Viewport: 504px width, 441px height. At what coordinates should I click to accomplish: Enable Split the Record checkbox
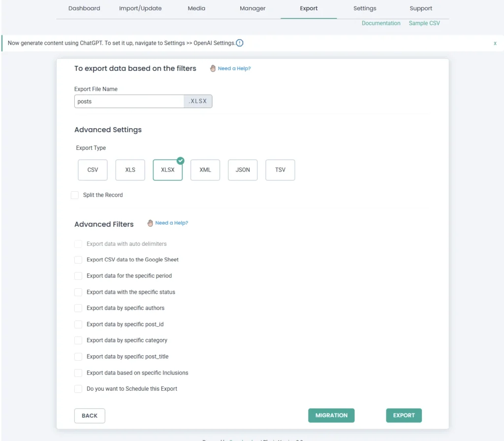tap(75, 195)
